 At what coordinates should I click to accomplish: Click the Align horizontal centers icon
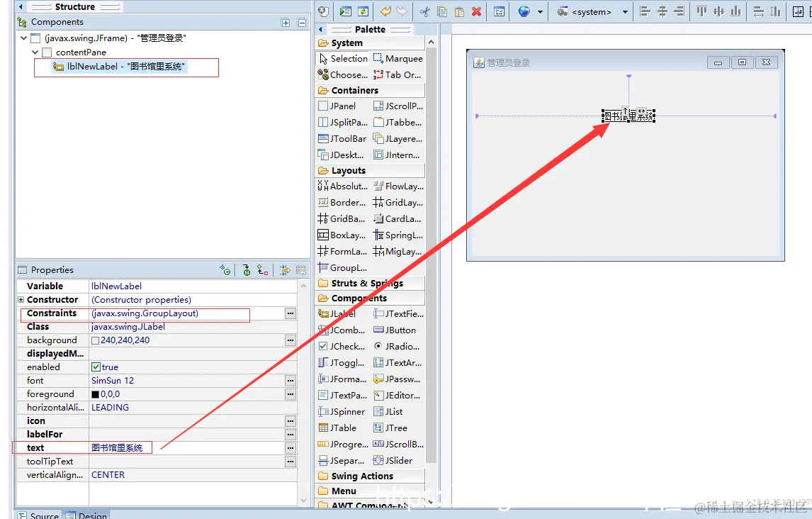click(x=662, y=11)
